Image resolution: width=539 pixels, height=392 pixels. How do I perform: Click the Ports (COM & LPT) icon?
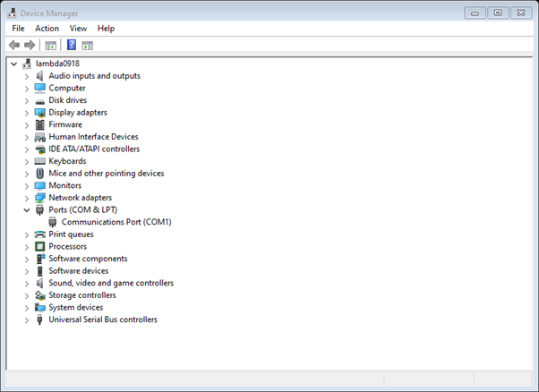(40, 210)
